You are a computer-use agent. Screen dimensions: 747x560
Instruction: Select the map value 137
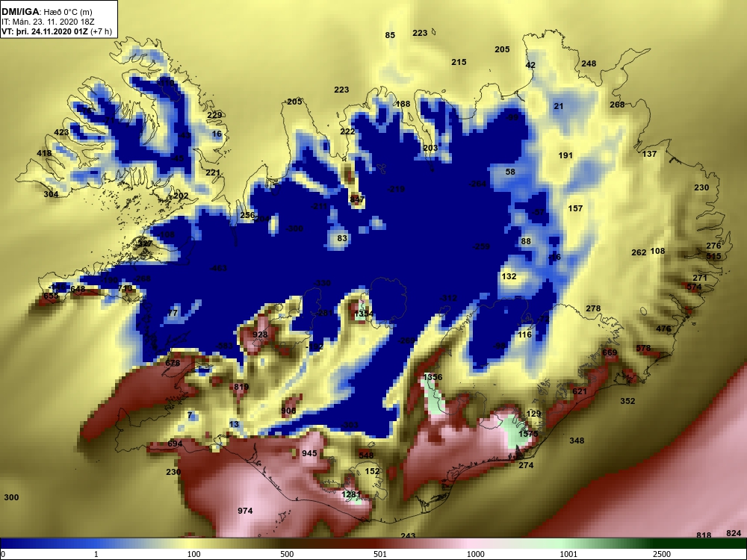click(x=649, y=153)
